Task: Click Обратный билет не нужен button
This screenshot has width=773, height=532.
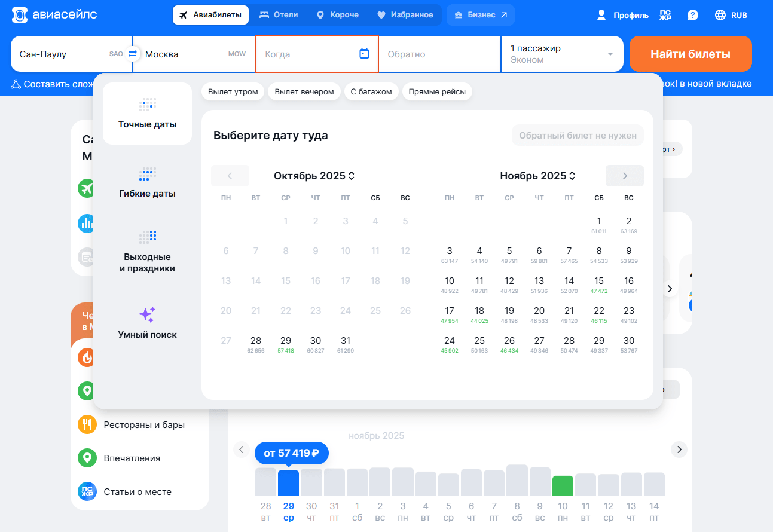Action: [x=578, y=136]
